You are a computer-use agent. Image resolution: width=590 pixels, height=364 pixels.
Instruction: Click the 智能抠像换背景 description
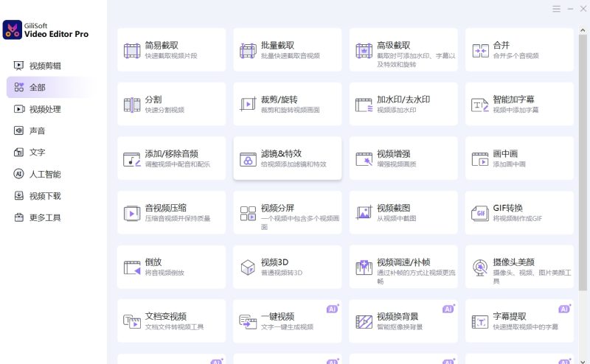(x=400, y=326)
